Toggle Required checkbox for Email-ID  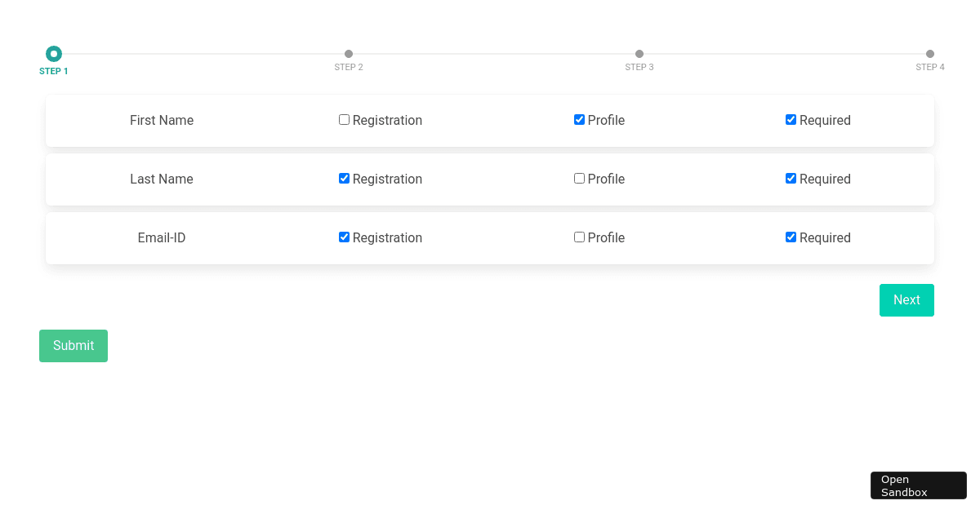click(x=791, y=237)
